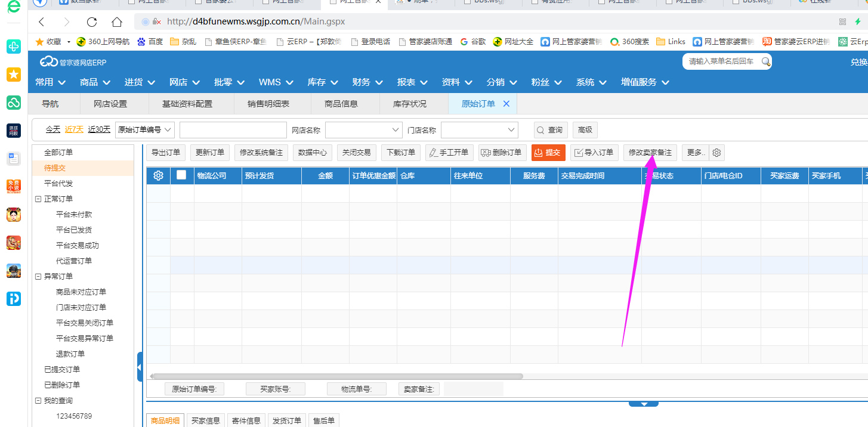Close the 原始订单 tab
The image size is (868, 427).
[506, 104]
